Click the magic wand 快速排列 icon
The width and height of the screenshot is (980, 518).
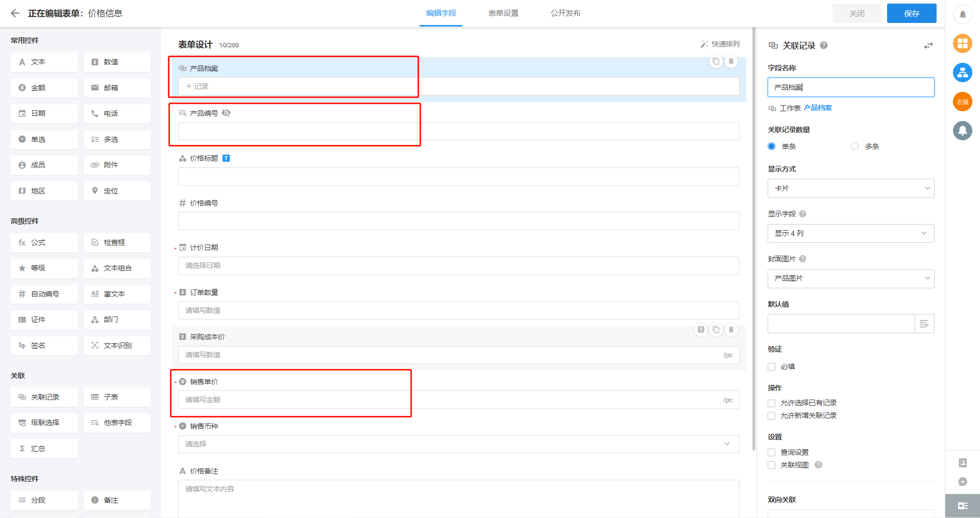pyautogui.click(x=704, y=44)
